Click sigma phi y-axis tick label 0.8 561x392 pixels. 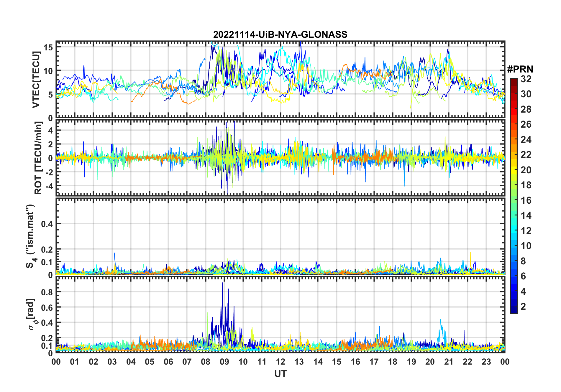click(47, 292)
